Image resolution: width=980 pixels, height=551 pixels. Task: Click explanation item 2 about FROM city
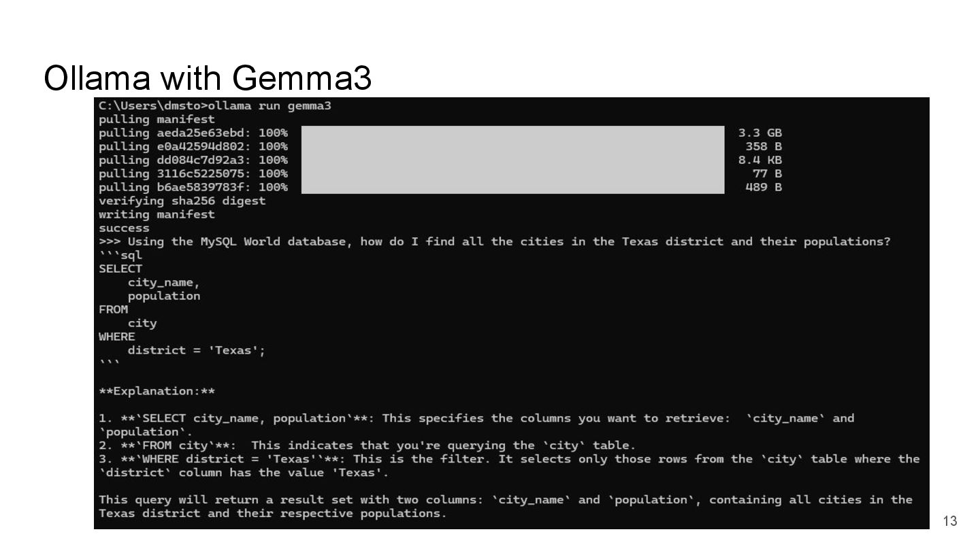point(367,446)
